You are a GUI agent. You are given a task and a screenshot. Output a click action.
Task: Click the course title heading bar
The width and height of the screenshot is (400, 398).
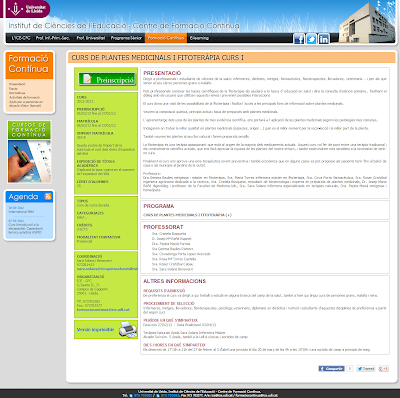click(232, 58)
